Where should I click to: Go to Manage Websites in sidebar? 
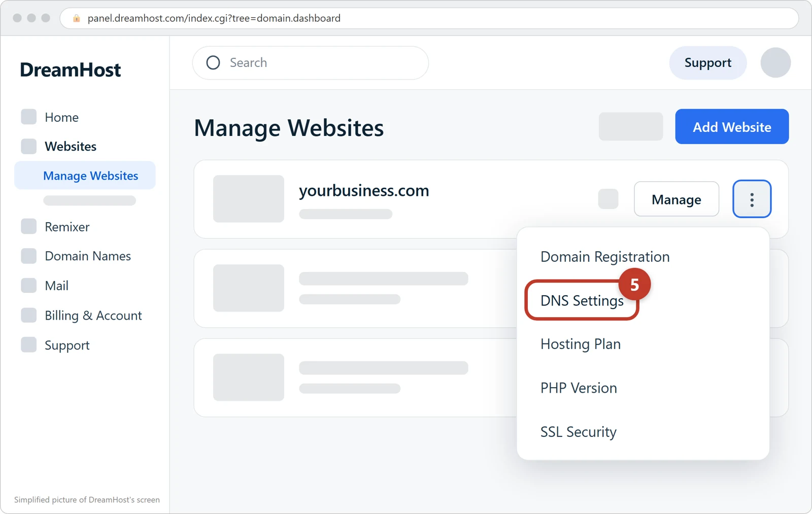pos(85,176)
